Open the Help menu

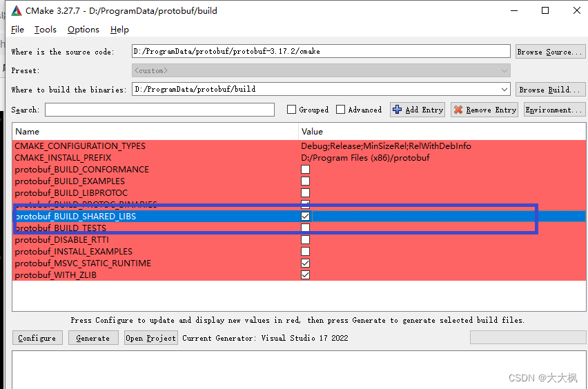[119, 30]
